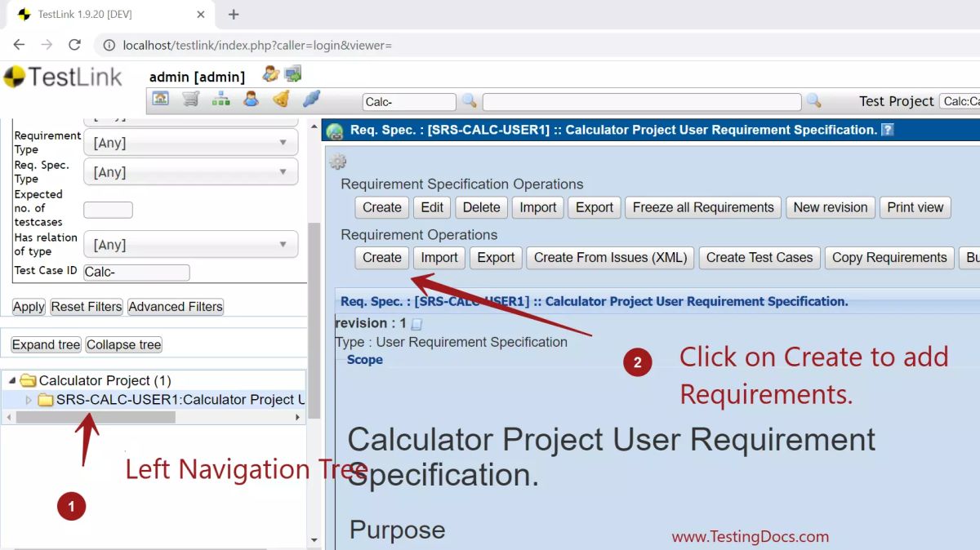Select Calculator Project (1) tree item
The width and height of the screenshot is (980, 550).
[105, 380]
